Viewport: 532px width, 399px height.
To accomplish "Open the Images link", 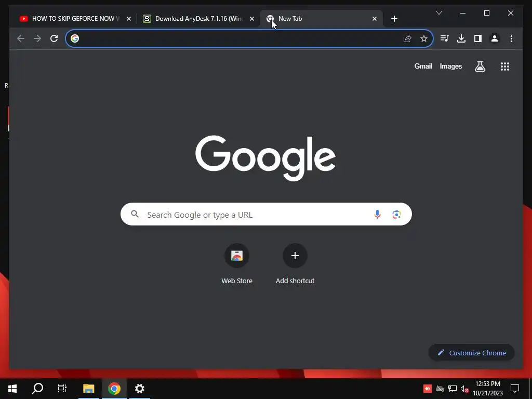I will coord(450,66).
